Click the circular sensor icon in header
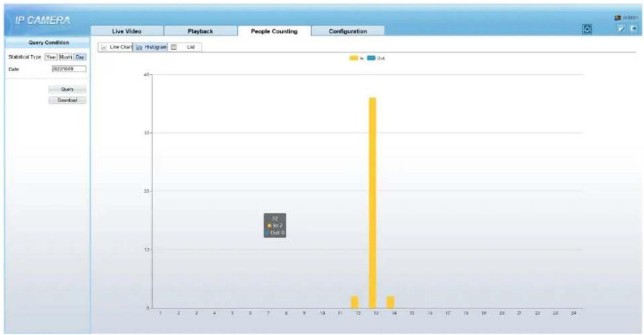This screenshot has height=335, width=644. 587,30
